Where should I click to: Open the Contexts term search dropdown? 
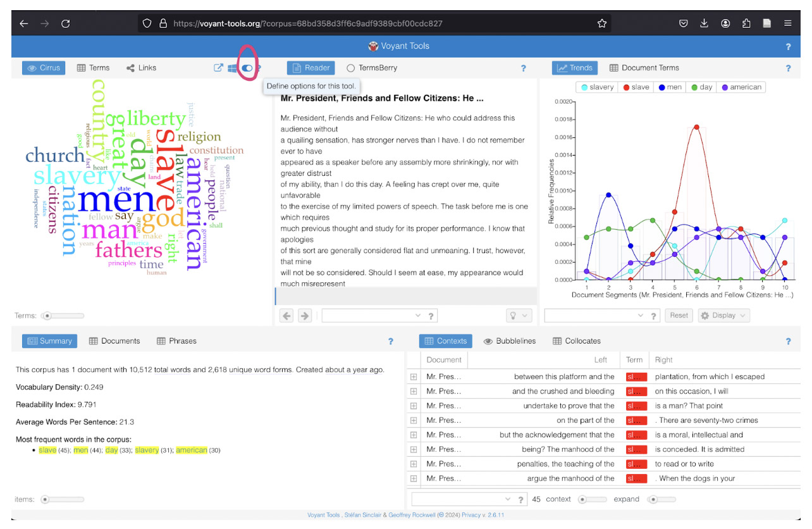507,499
